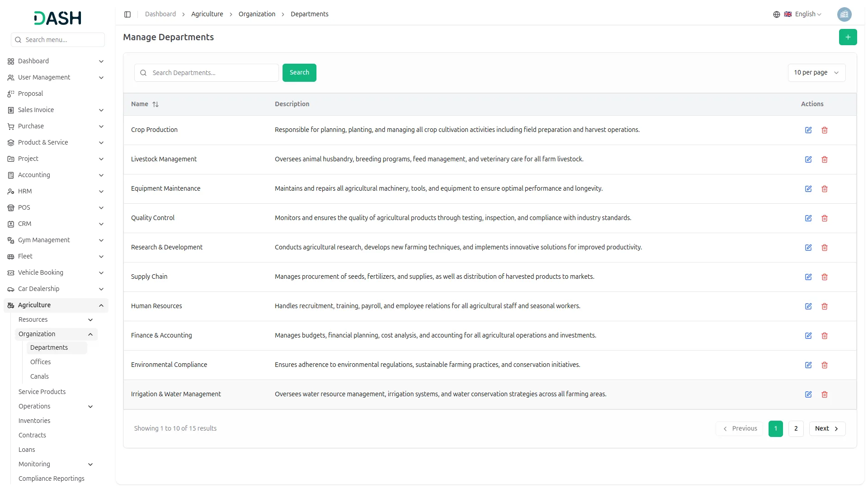868x488 pixels.
Task: Open the Offices menu item
Action: click(41, 362)
